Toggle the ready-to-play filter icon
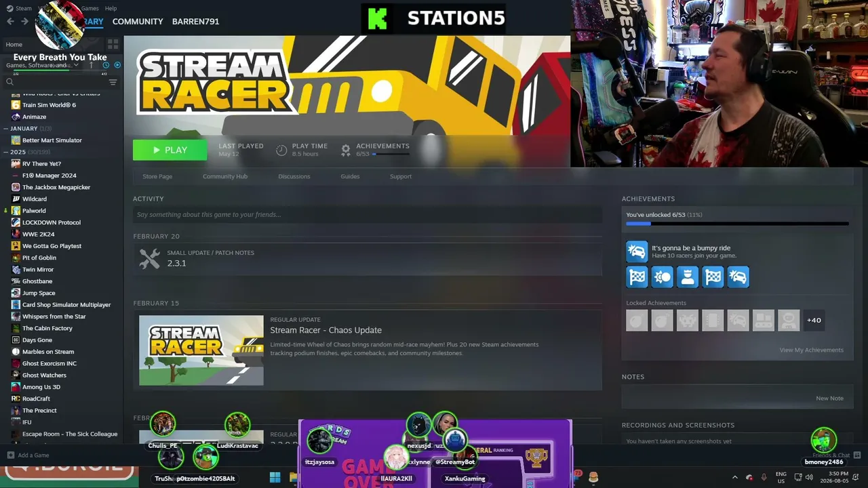Viewport: 868px width, 488px height. pyautogui.click(x=117, y=65)
